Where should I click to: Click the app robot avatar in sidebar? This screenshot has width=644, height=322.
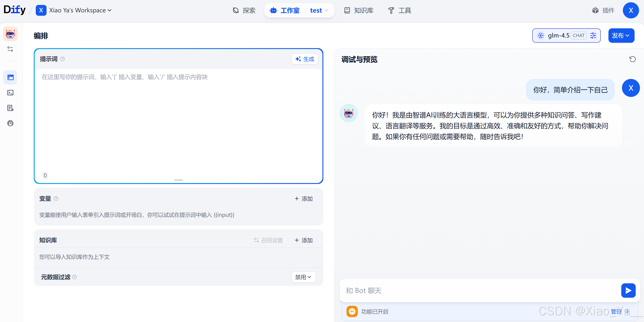click(10, 34)
